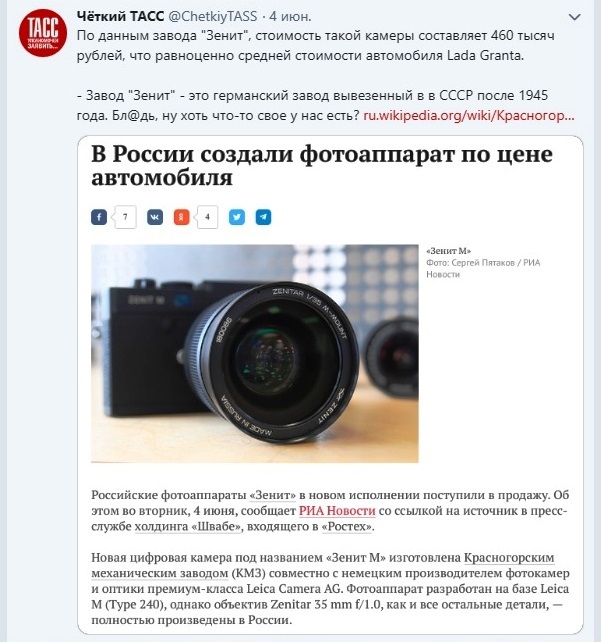Open the РИА Новости link

[x=337, y=511]
